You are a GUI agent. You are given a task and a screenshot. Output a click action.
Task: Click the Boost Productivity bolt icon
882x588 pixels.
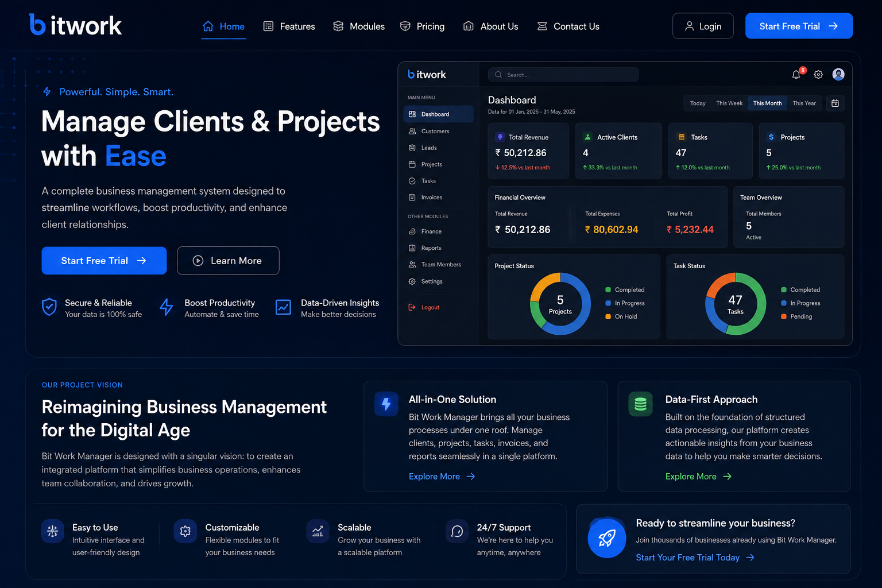(167, 307)
